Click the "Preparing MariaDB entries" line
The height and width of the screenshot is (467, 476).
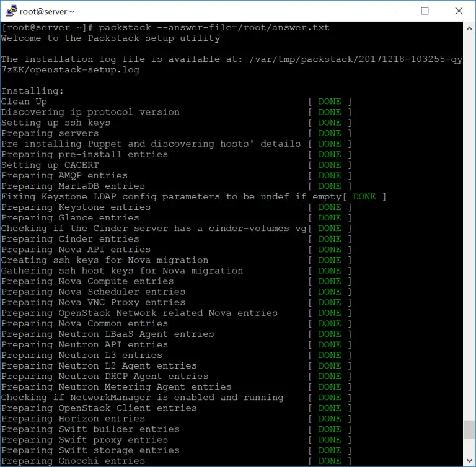click(x=73, y=186)
